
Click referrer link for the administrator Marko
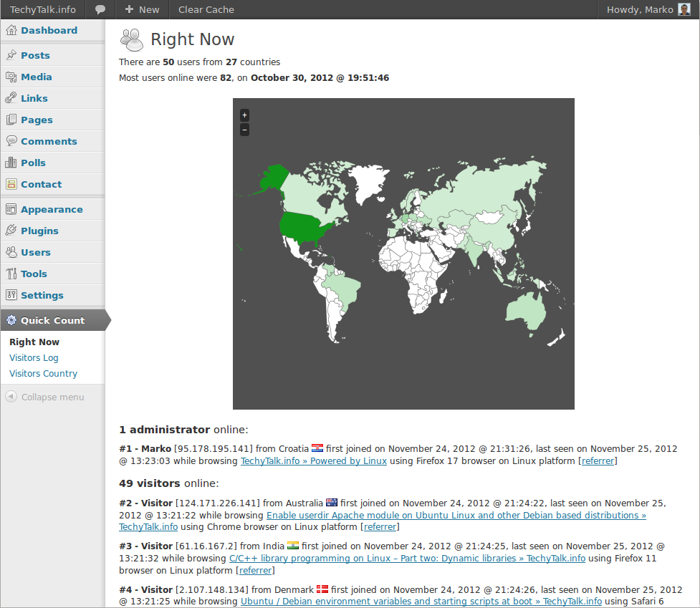[598, 461]
